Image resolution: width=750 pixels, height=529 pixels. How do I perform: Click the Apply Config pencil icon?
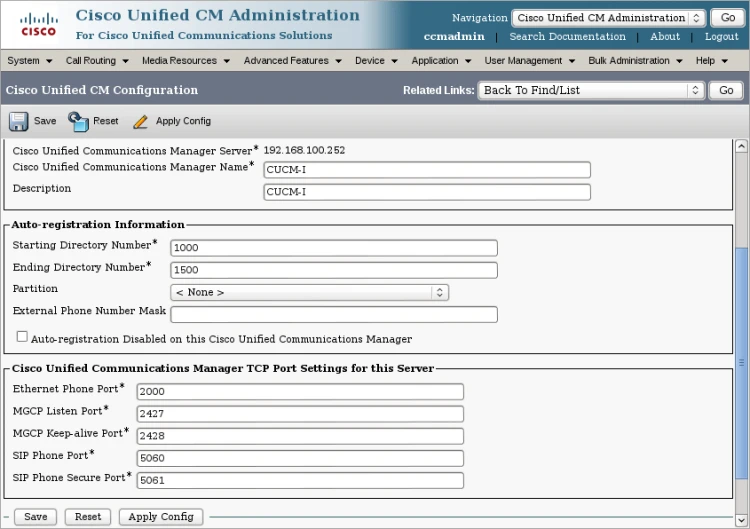[x=141, y=122]
